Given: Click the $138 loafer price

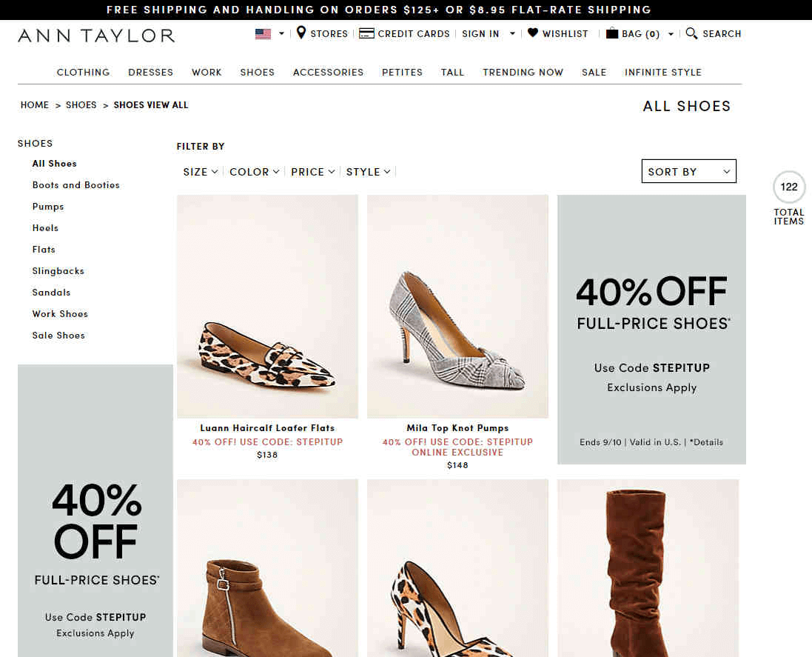Looking at the screenshot, I should (x=267, y=455).
